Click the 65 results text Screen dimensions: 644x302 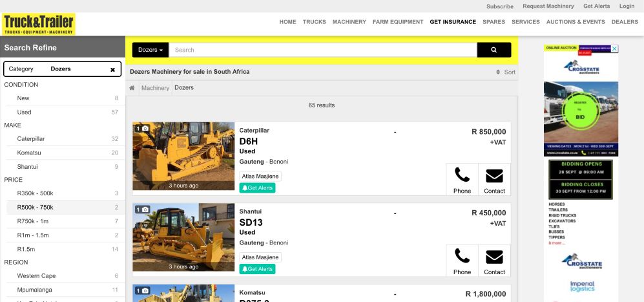pos(322,105)
